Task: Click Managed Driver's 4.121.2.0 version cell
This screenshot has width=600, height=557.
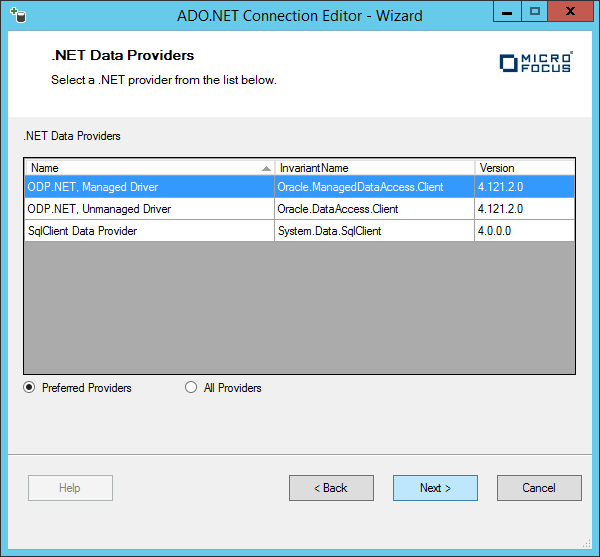Action: click(x=525, y=187)
